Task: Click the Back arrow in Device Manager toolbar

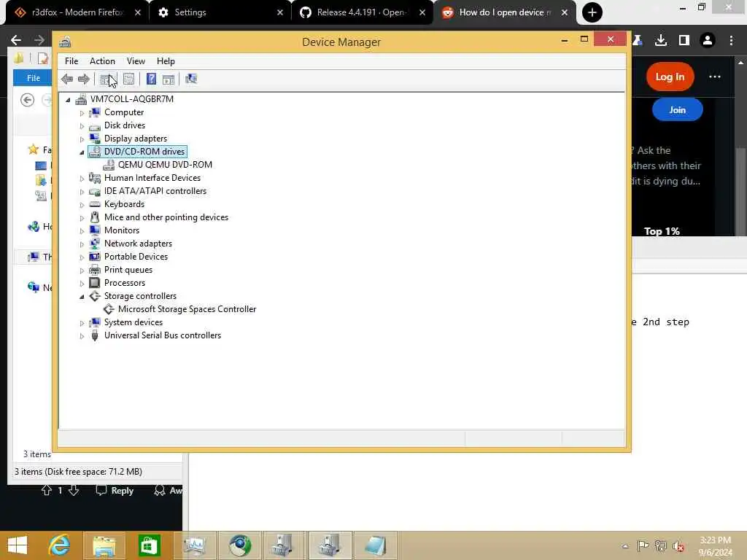Action: 66,79
